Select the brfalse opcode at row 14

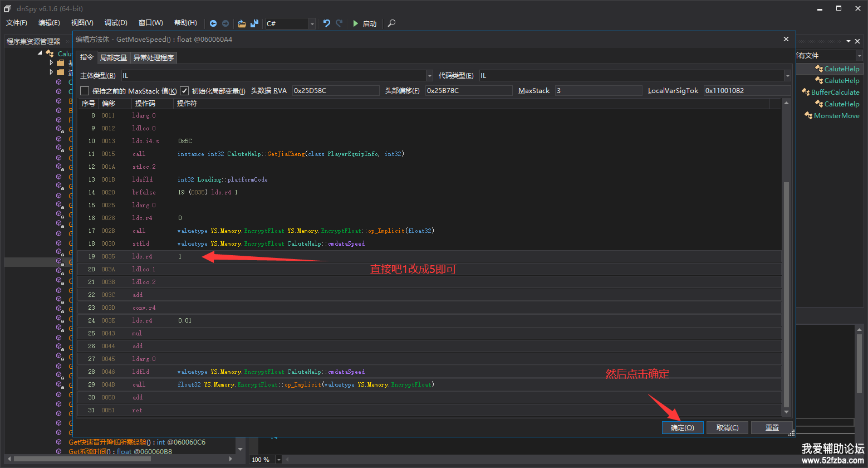pyautogui.click(x=144, y=192)
